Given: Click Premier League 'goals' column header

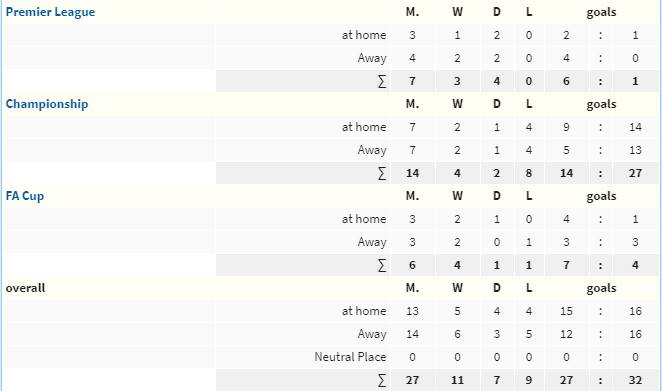Looking at the screenshot, I should click(x=601, y=12).
